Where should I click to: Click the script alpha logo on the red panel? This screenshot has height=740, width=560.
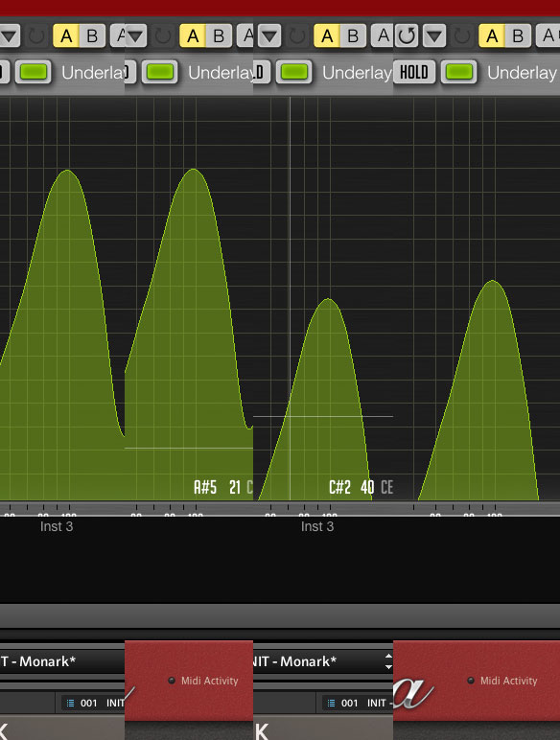coord(413,693)
